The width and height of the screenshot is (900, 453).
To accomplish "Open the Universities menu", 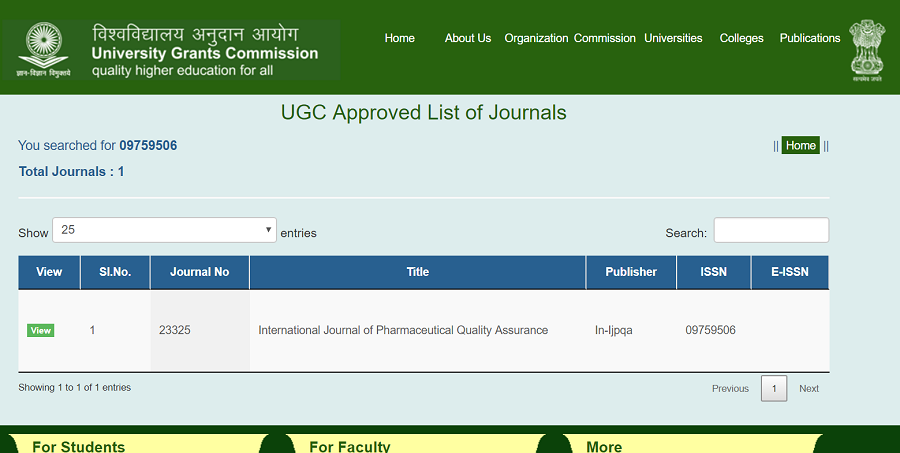I will [x=673, y=38].
